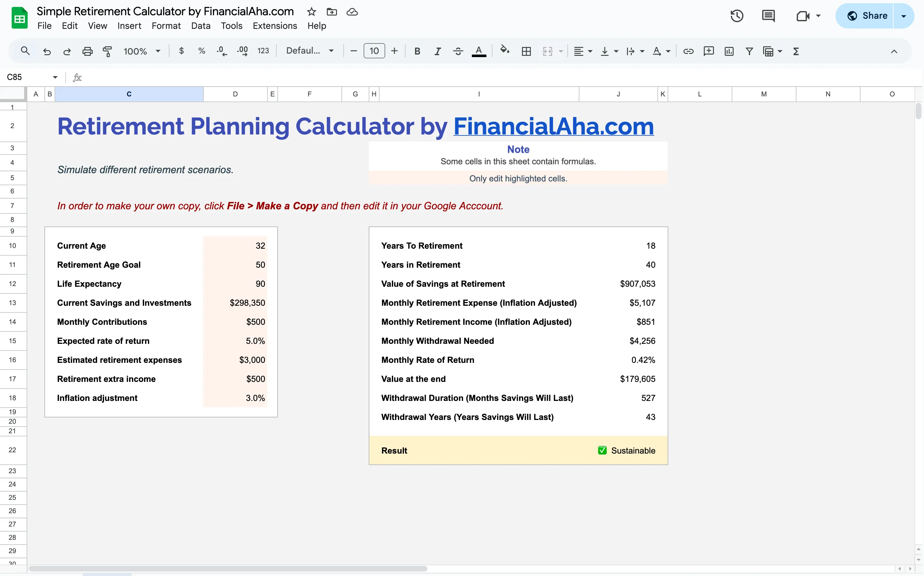The image size is (924, 576).
Task: Activate the Paint format roller icon
Action: click(x=108, y=51)
